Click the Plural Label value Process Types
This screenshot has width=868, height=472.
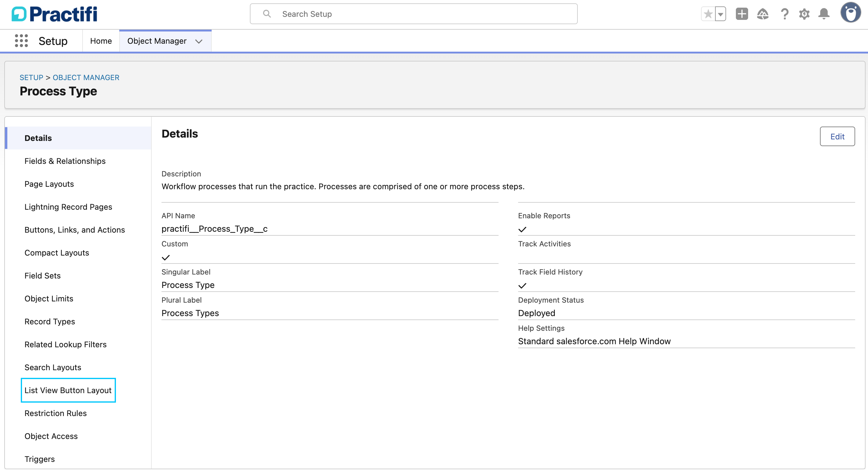pos(190,313)
